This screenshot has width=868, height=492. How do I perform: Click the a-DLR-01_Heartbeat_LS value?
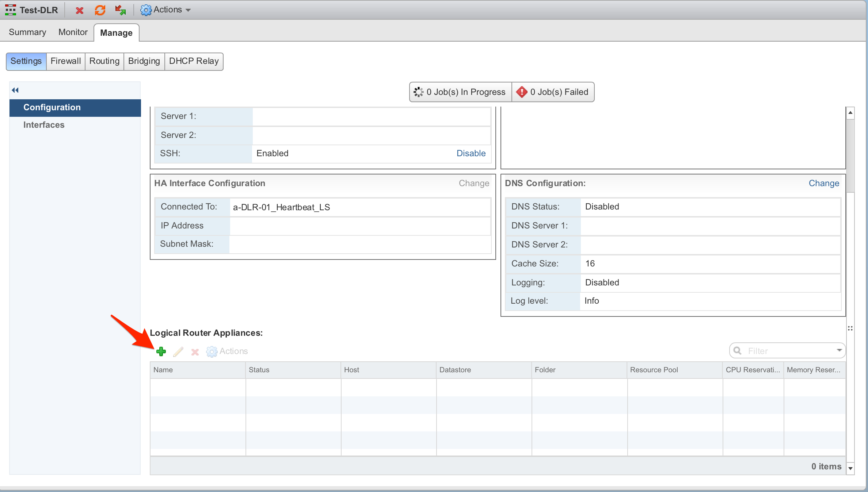pyautogui.click(x=281, y=207)
